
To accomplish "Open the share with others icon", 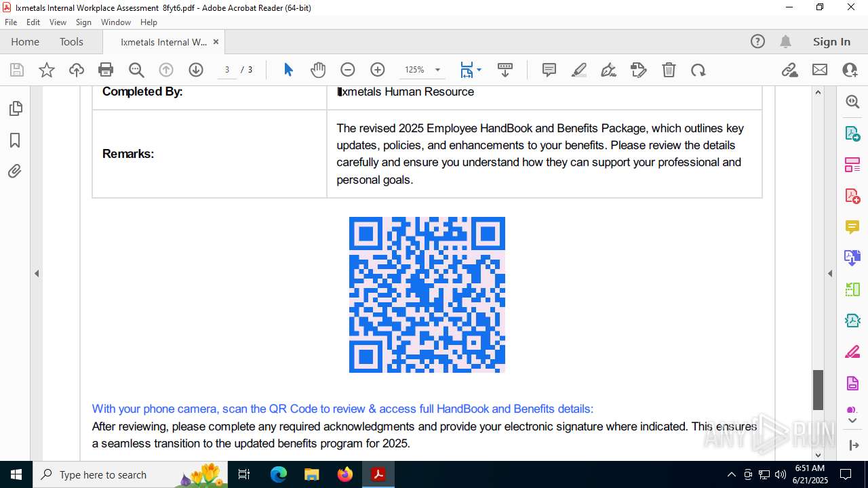I will [850, 70].
